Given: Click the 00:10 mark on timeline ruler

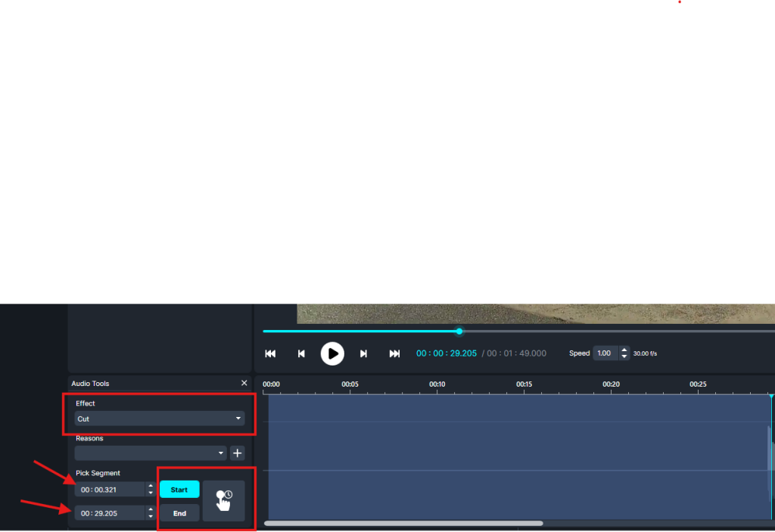Looking at the screenshot, I should [437, 385].
